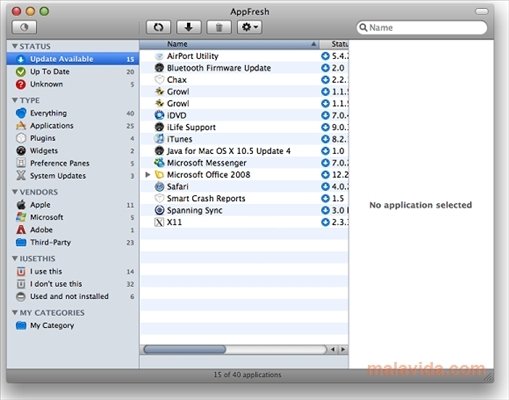Viewport: 509px width, 400px height.
Task: Collapse the IUSETHIS section triangle
Action: pos(15,258)
